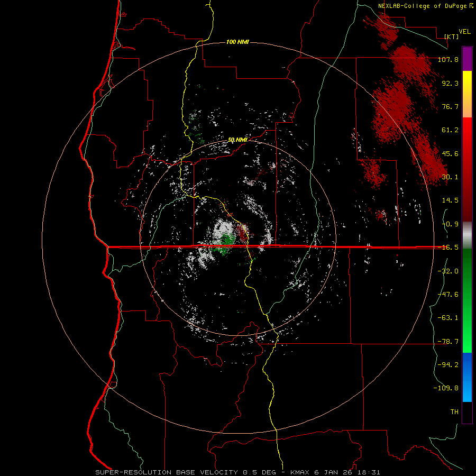Select the -0.9 legend value
This screenshot has width=476, height=476.
pos(450,224)
